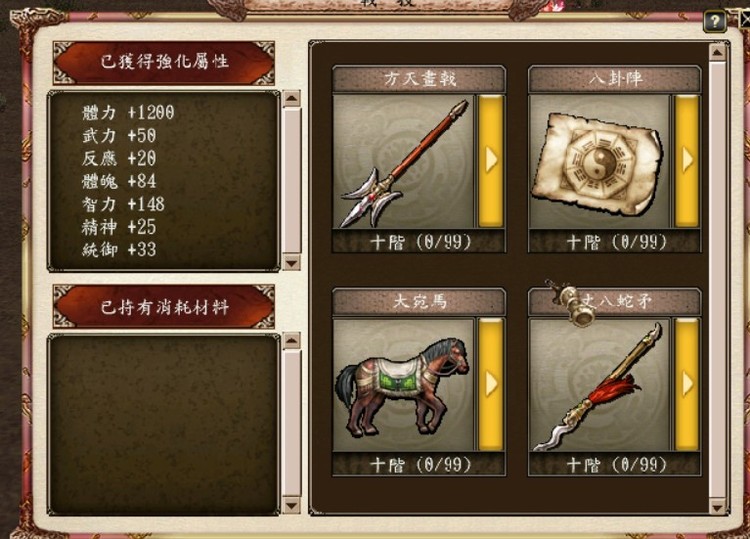This screenshot has height=539, width=750.
Task: Click the 大宛馬 horse image
Action: [403, 385]
